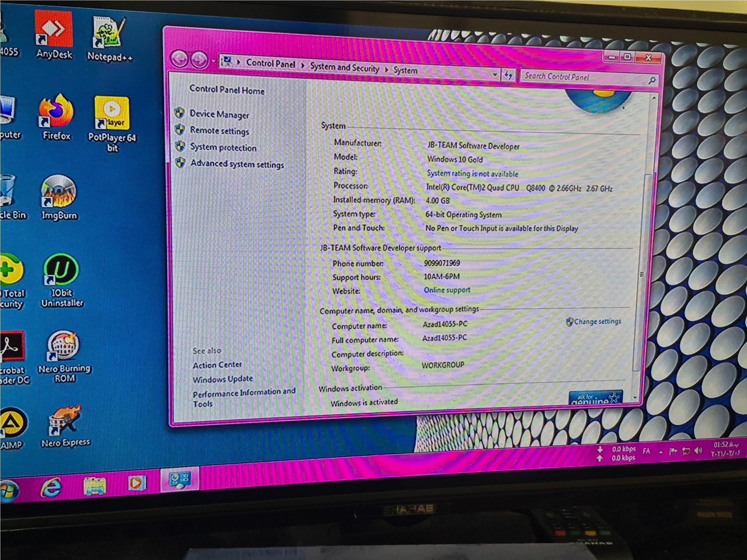
Task: Launch Notepad++ from the desktop
Action: [109, 39]
